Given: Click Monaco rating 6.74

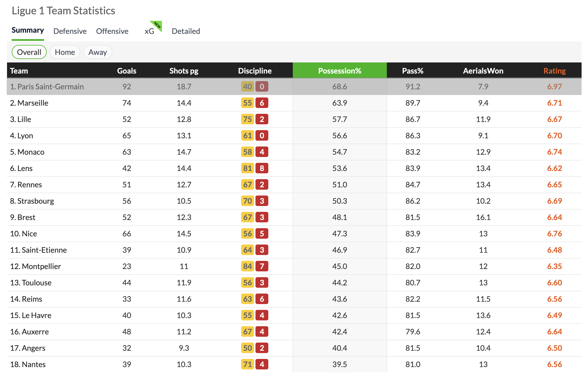Looking at the screenshot, I should point(555,152).
